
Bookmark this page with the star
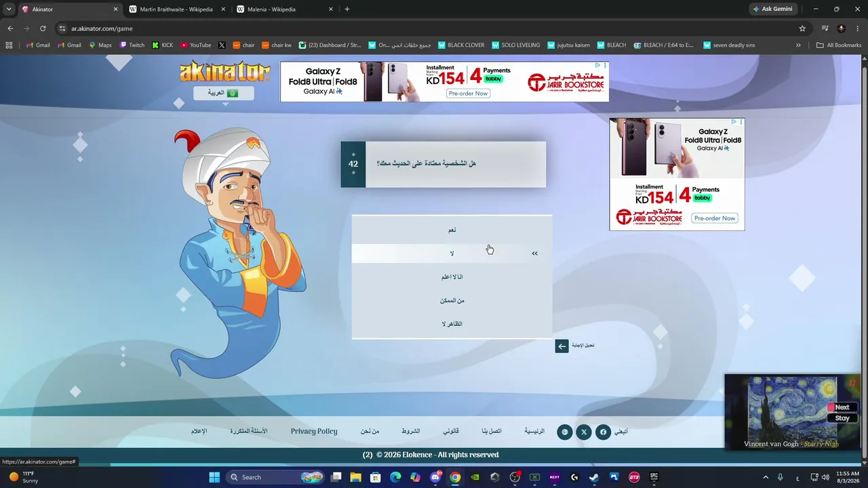pos(802,28)
